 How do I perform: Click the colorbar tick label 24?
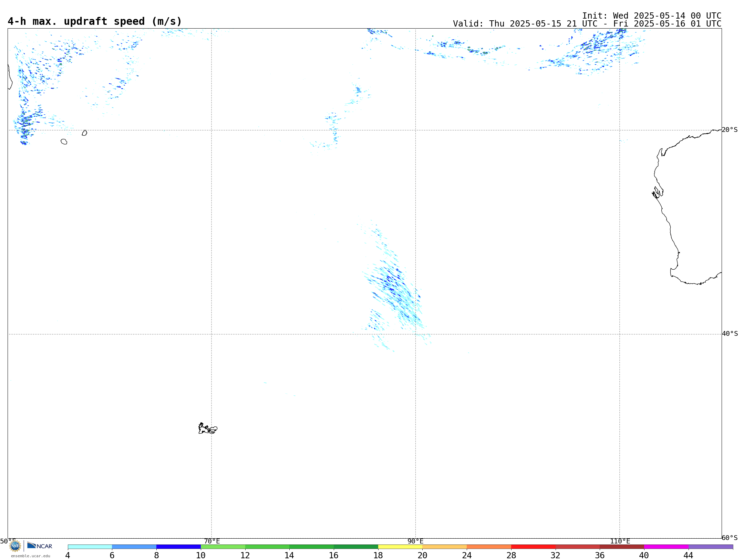point(467,556)
